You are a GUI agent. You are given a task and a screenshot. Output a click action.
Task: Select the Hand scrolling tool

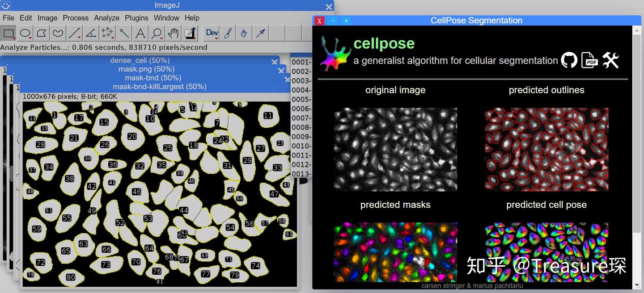(172, 33)
